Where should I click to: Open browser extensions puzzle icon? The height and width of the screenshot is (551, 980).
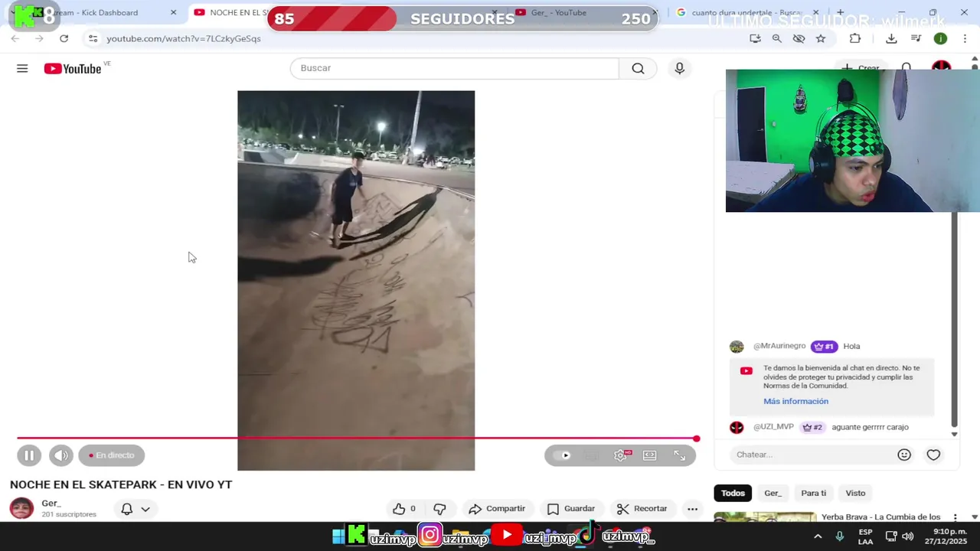coord(855,38)
